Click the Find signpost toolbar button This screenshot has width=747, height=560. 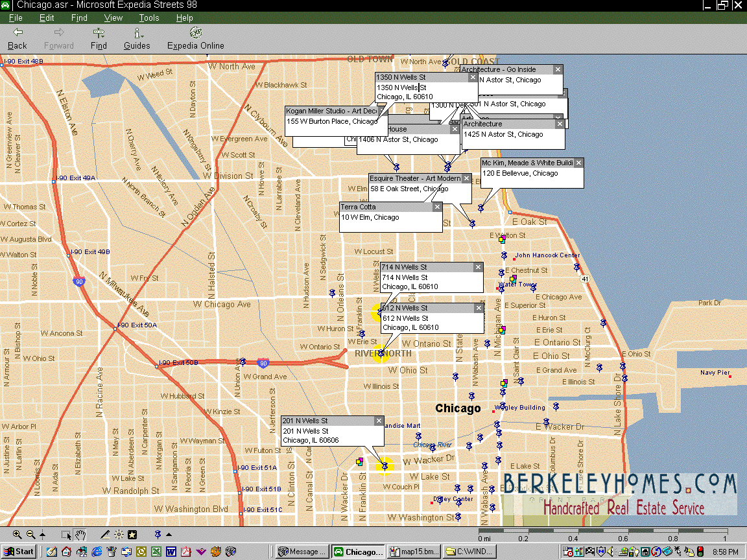[99, 38]
